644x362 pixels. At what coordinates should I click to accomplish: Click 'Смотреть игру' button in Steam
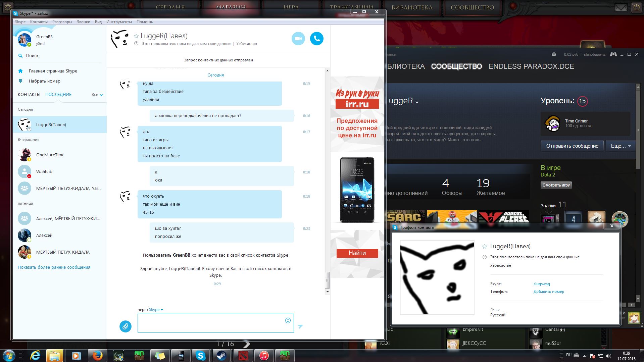click(x=556, y=185)
